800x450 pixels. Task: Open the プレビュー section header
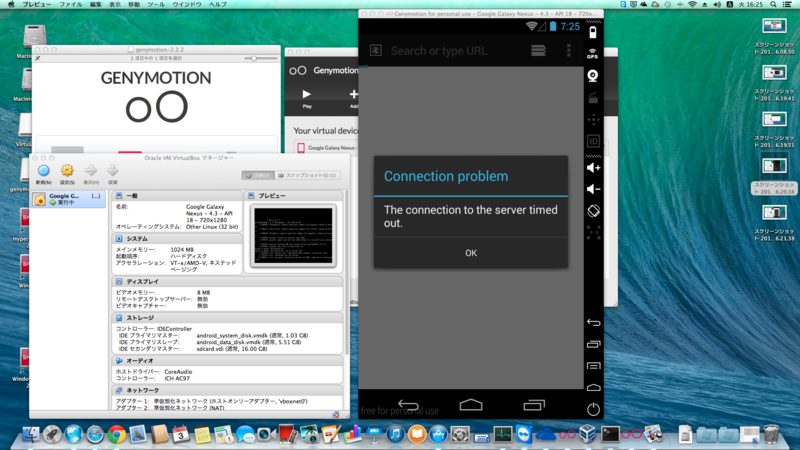[293, 195]
